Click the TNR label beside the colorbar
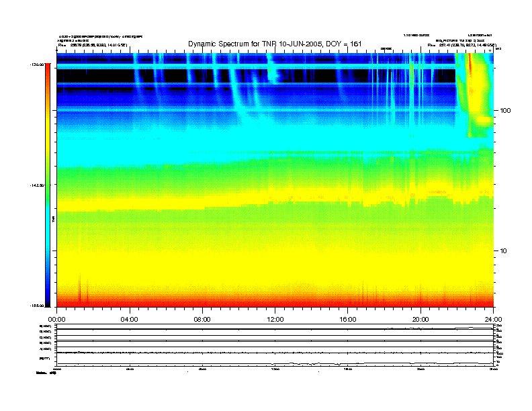 53,220
